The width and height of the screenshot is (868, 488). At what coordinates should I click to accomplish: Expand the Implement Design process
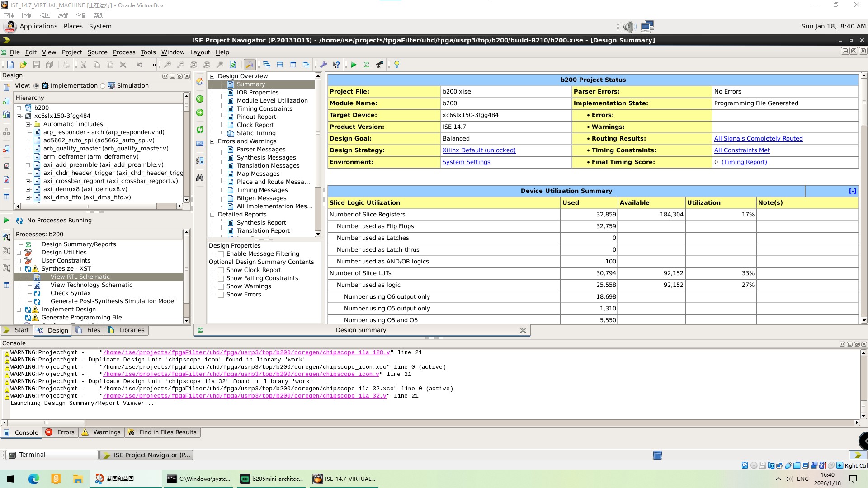19,310
